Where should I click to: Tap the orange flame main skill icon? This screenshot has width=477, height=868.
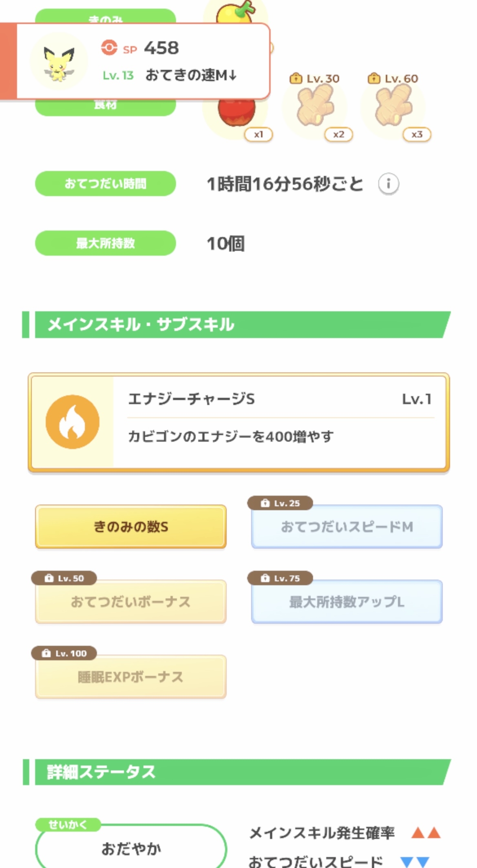(73, 422)
